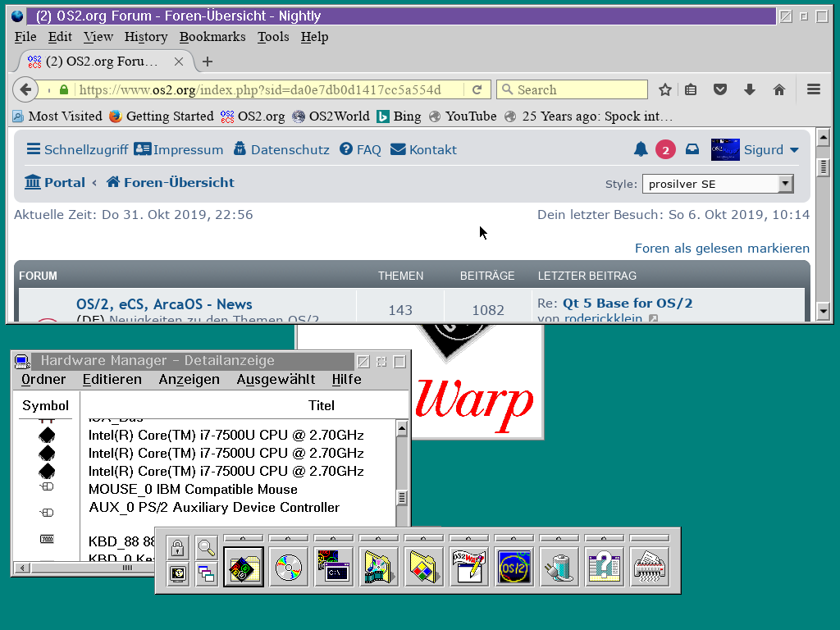Launch the blue OS/2 globe icon
The width and height of the screenshot is (840, 630).
[514, 568]
